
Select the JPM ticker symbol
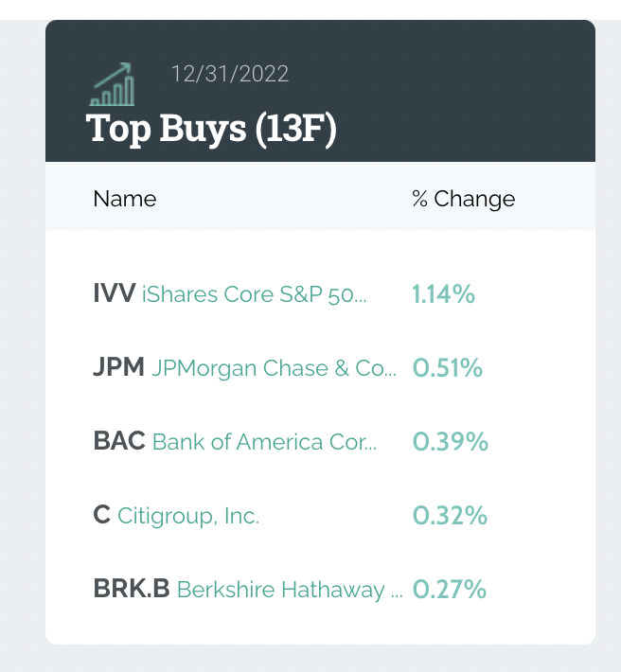tap(119, 367)
